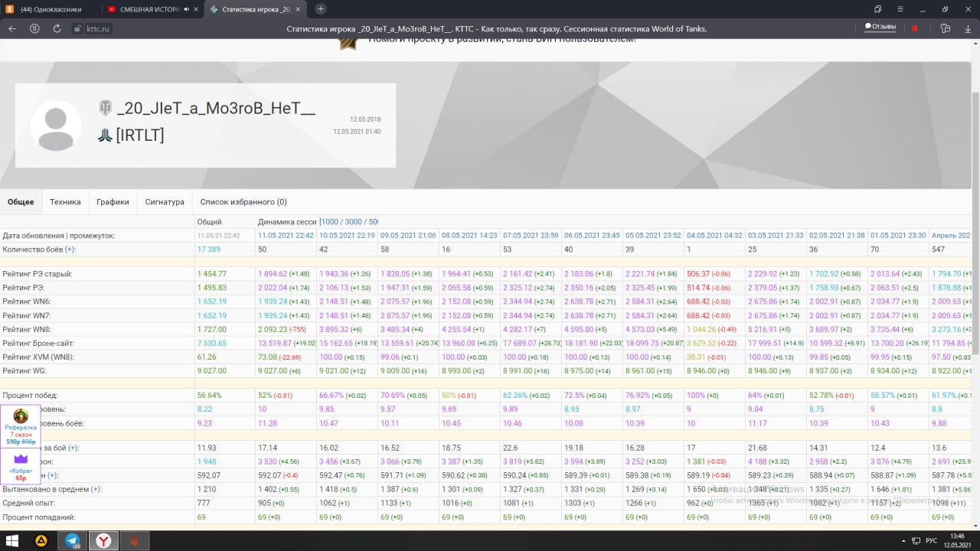Click the player name _20_JIeT_a_Mo3roB_HeT__

(x=216, y=108)
